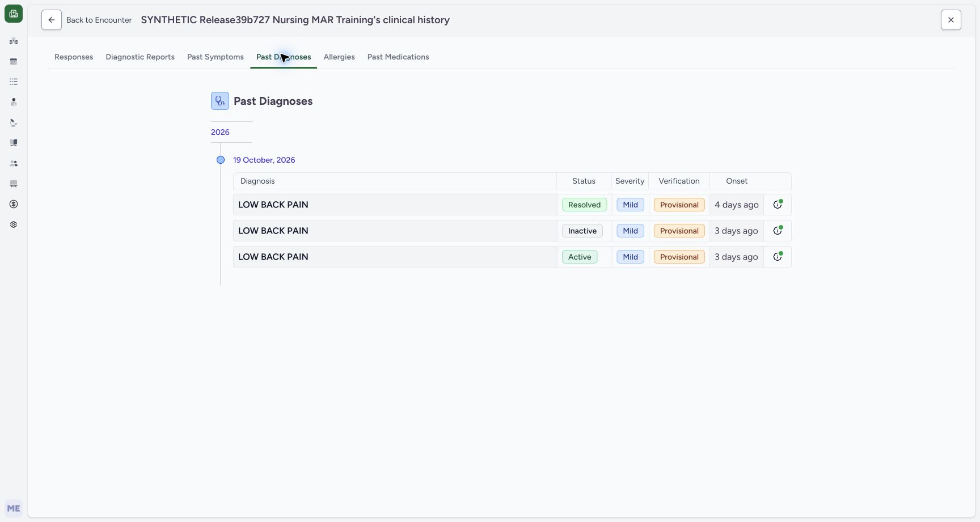The height and width of the screenshot is (522, 980).
Task: Click history icon for Active LOW BACK PAIN
Action: (778, 257)
